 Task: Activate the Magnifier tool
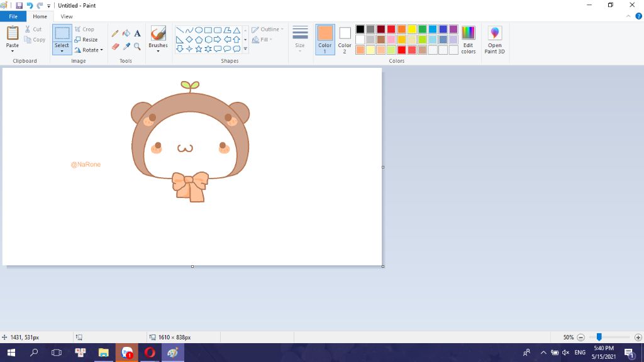[x=137, y=47]
